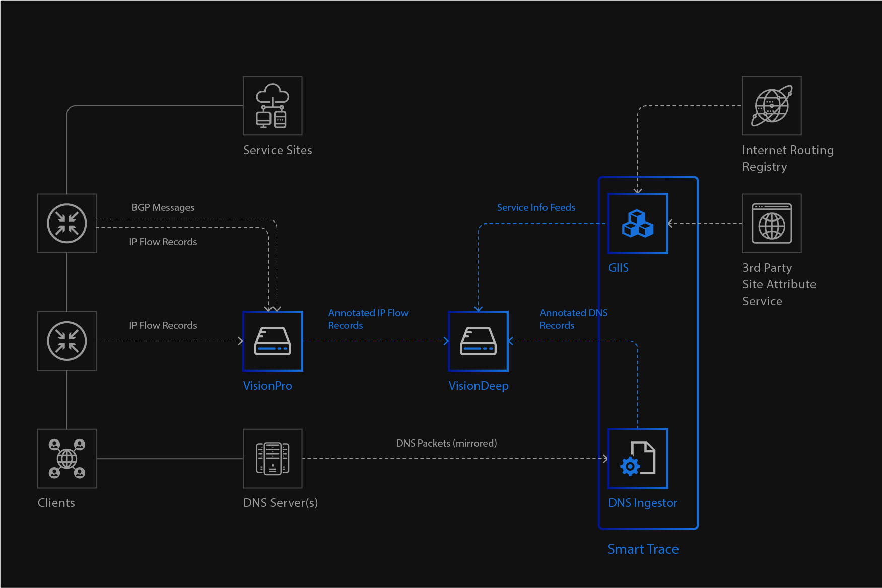882x588 pixels.
Task: Select the VisionDeep appliance icon
Action: (x=478, y=341)
